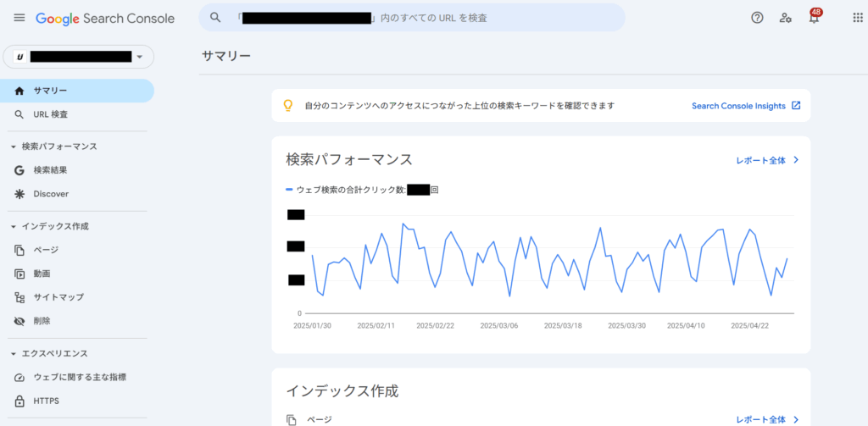The width and height of the screenshot is (868, 426).
Task: Click the ウェブ検索の合計クリック数 legend entry
Action: [x=363, y=190]
